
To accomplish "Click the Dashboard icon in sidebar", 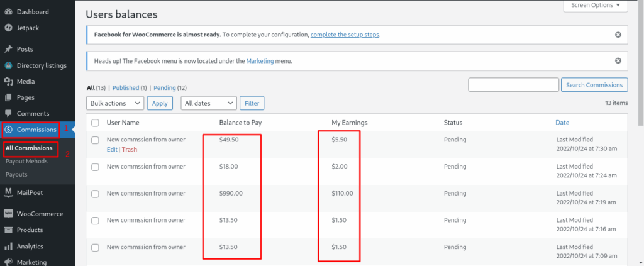I will click(8, 12).
